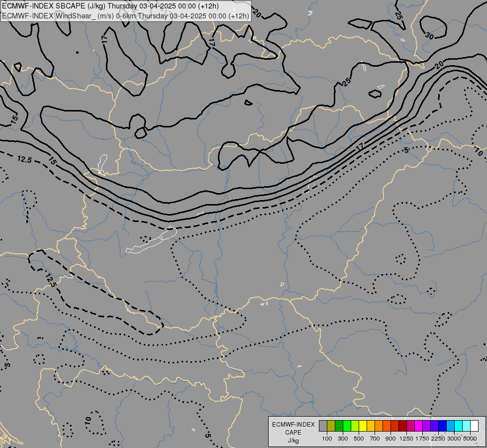Click the azure swatch left of tick 3000
Screen dimensions: 487x448
pyautogui.click(x=451, y=426)
